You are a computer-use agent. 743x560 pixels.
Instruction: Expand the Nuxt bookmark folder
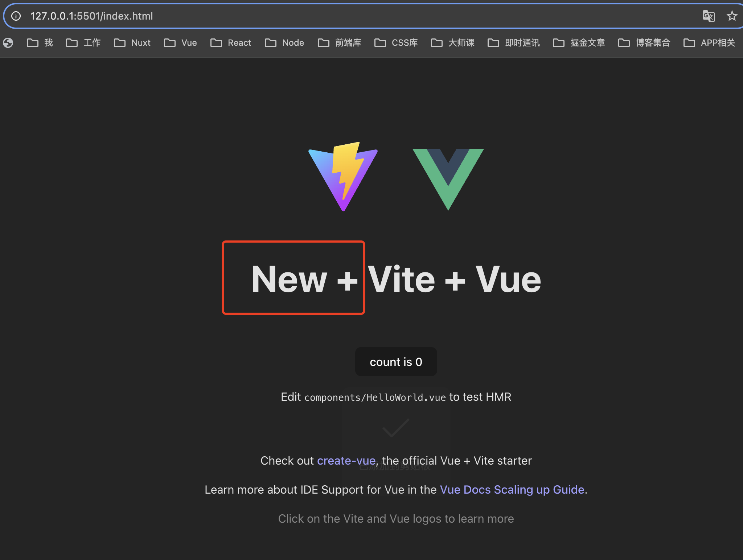(132, 43)
